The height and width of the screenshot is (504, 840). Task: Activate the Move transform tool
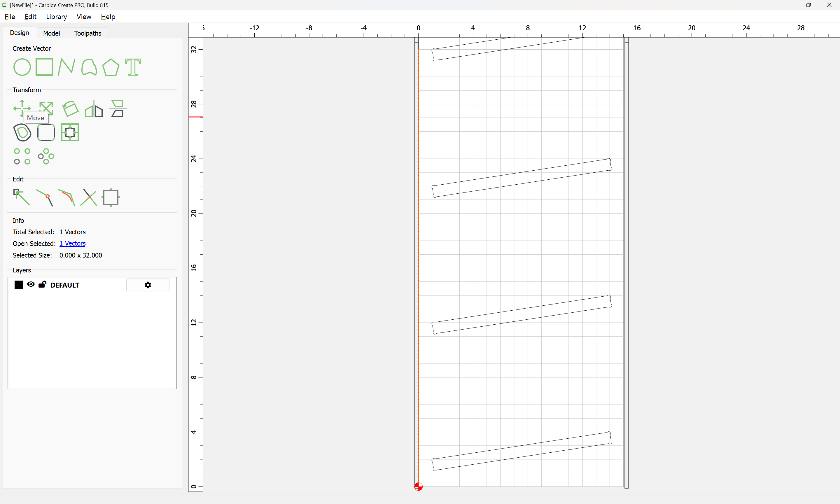tap(22, 108)
